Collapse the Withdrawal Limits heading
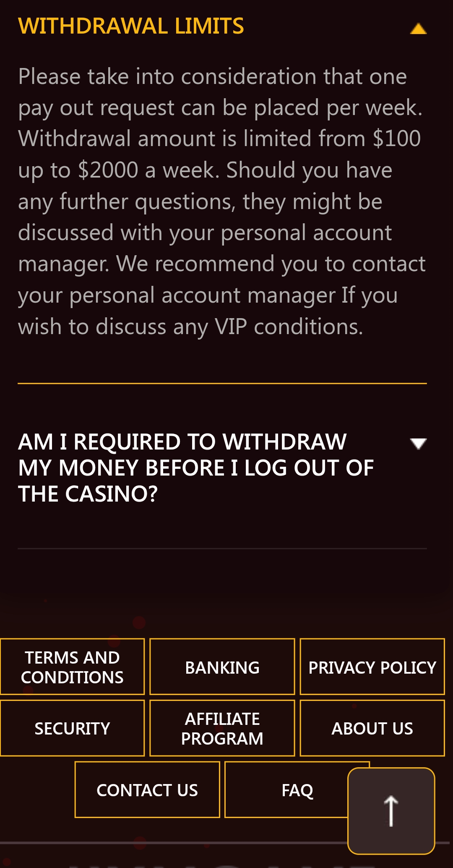The width and height of the screenshot is (453, 868). tap(131, 26)
